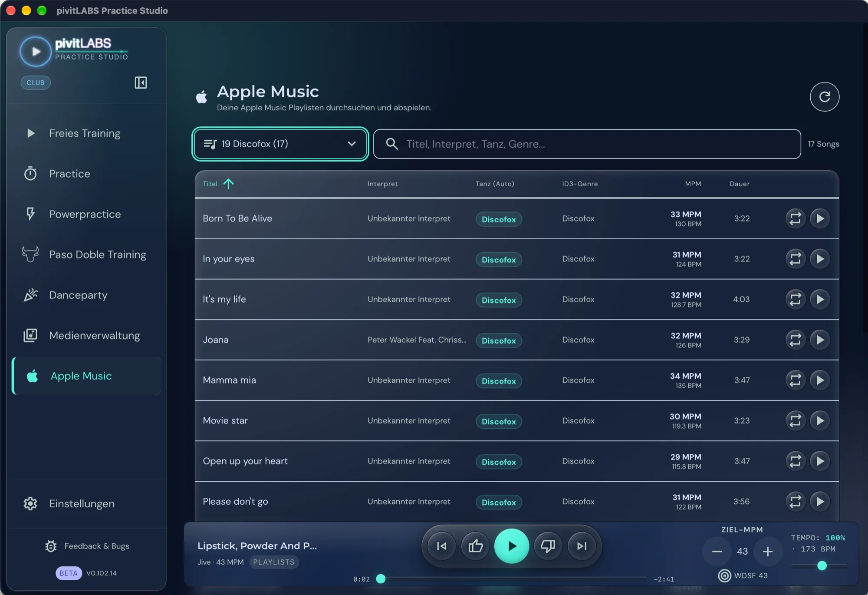Skip to next track in player
The image size is (868, 595).
tap(582, 546)
